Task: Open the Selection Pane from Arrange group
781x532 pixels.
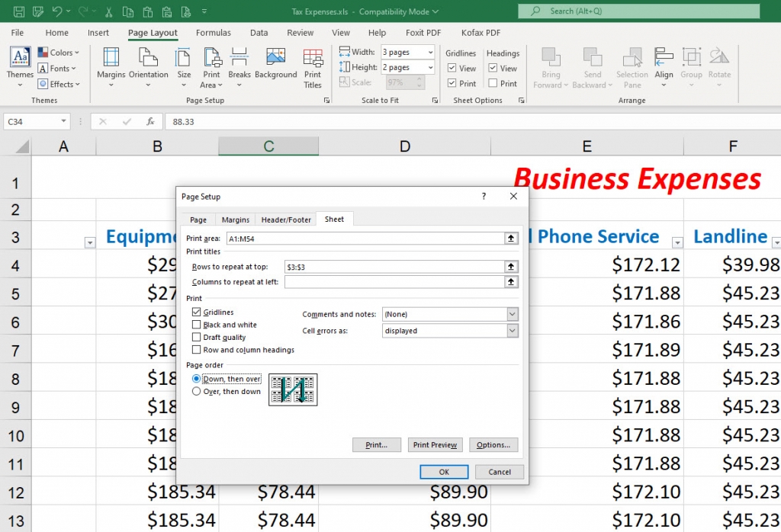Action: pos(632,68)
